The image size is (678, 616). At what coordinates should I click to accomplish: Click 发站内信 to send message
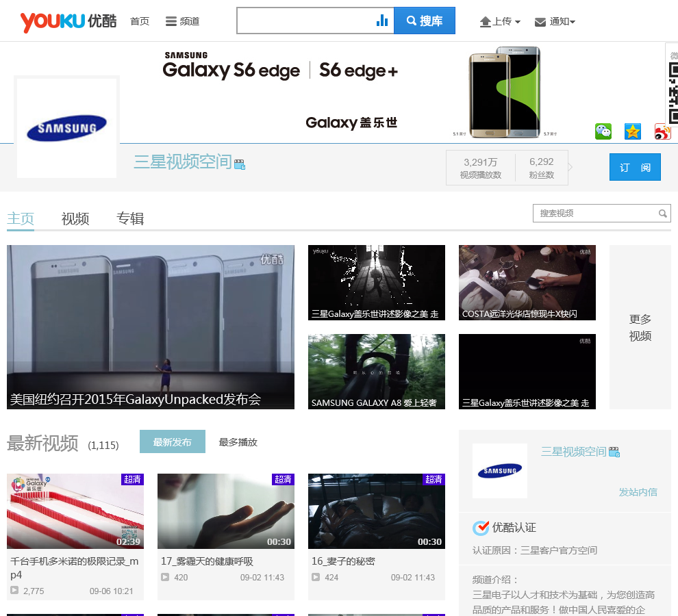[638, 492]
